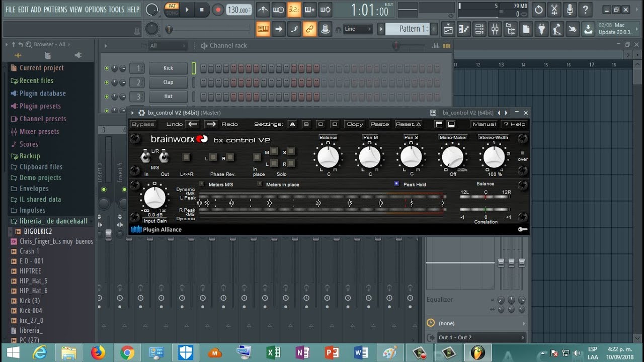Open the HELP menu

[x=133, y=10]
